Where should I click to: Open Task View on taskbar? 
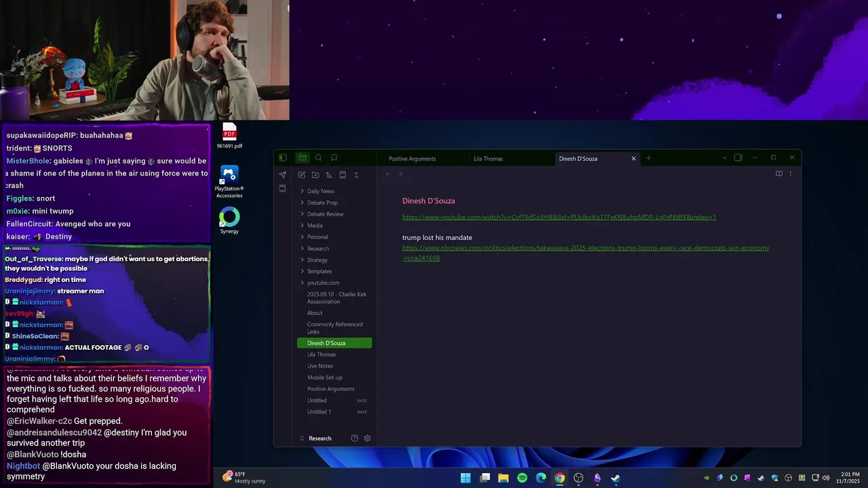(x=485, y=478)
